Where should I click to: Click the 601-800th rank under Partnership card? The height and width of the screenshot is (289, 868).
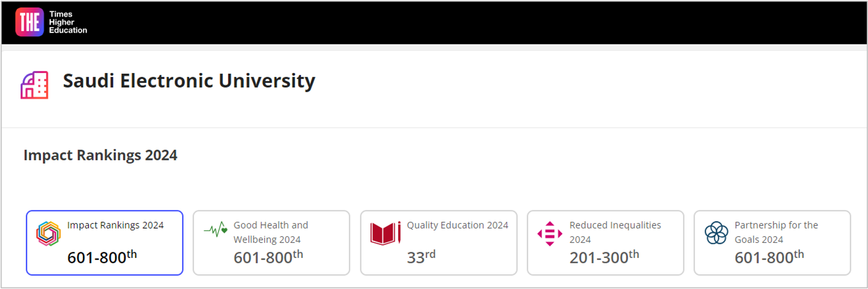769,257
